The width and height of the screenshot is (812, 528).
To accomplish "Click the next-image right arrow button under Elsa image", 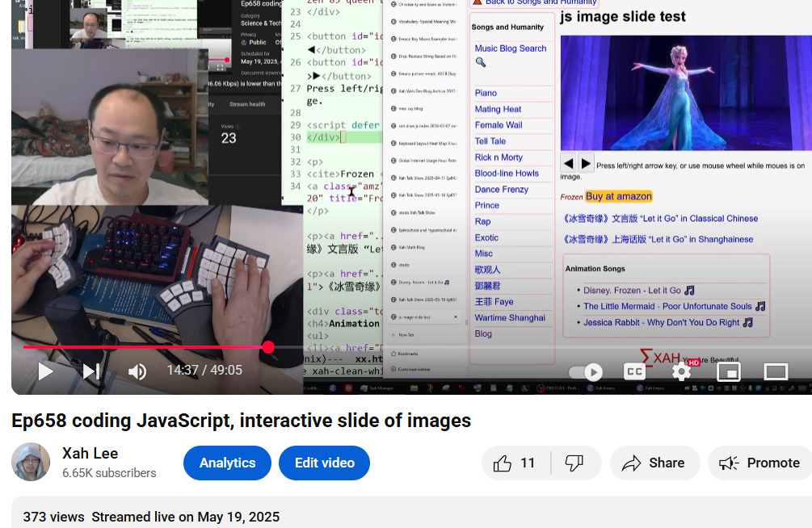I will pos(586,164).
